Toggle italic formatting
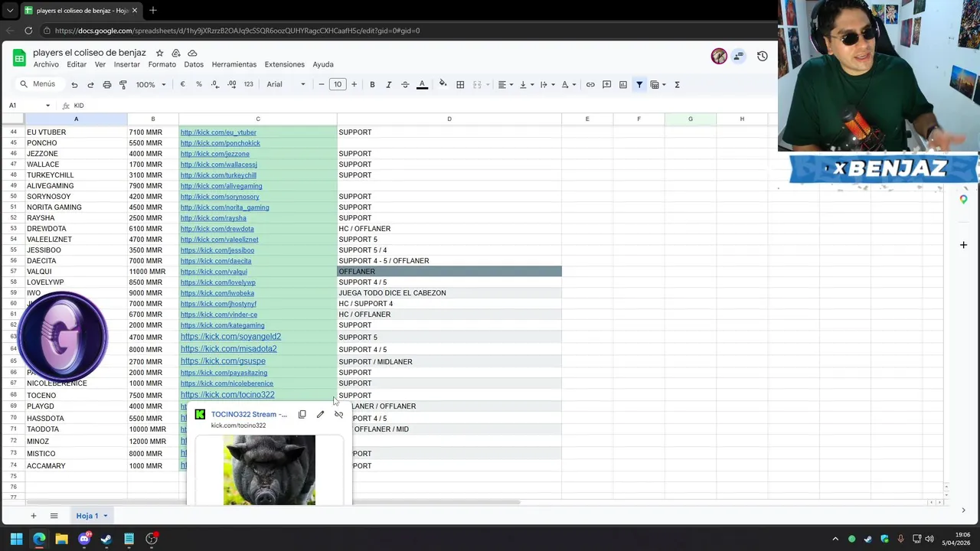The image size is (980, 551). [x=389, y=85]
